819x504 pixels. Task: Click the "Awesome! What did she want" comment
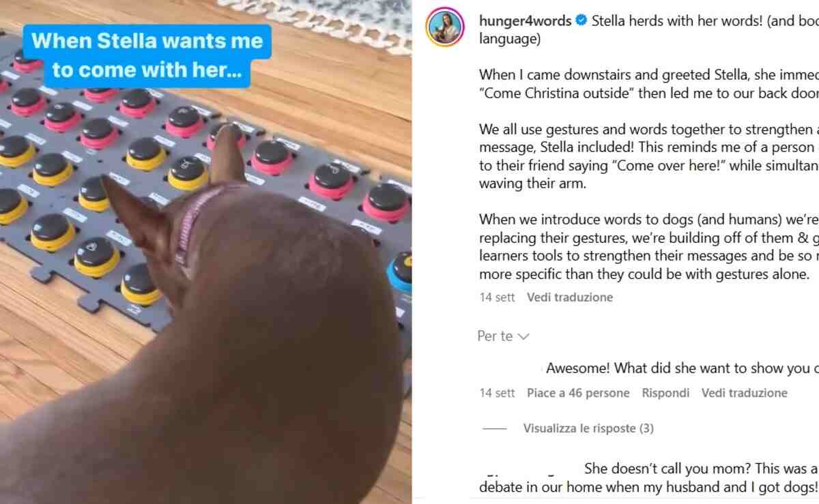682,368
